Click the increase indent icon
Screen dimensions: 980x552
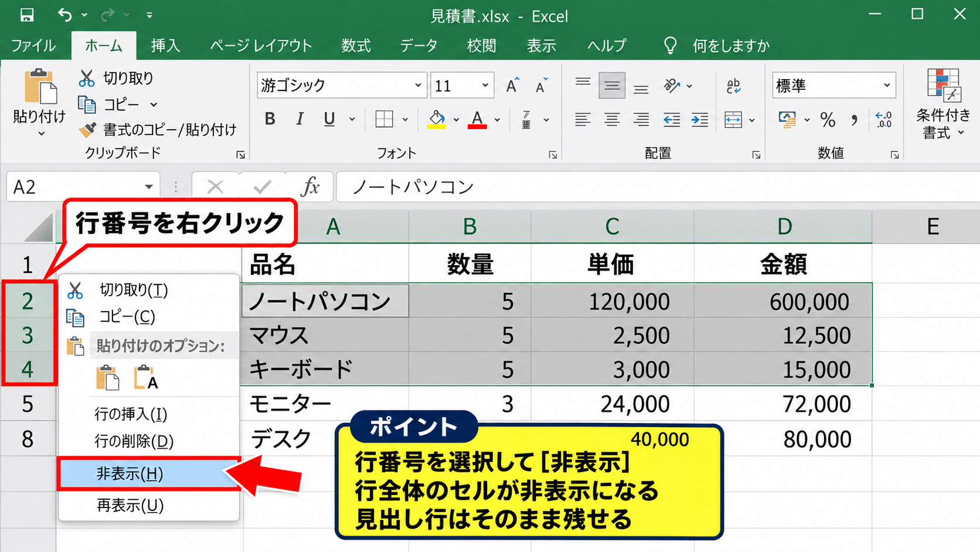(x=700, y=120)
